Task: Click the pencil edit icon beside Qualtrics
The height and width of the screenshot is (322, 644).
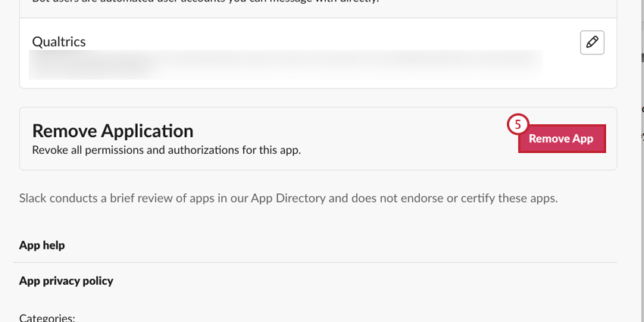Action: 592,42
